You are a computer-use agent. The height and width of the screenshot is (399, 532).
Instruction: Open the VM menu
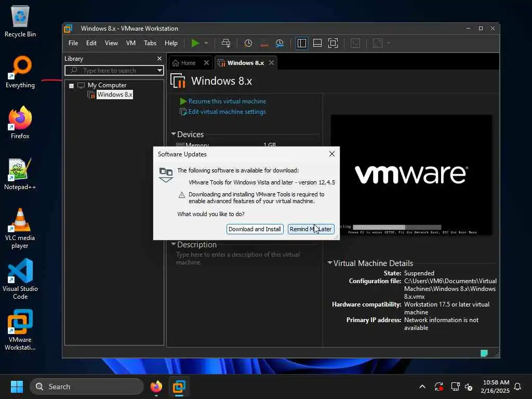coord(130,43)
